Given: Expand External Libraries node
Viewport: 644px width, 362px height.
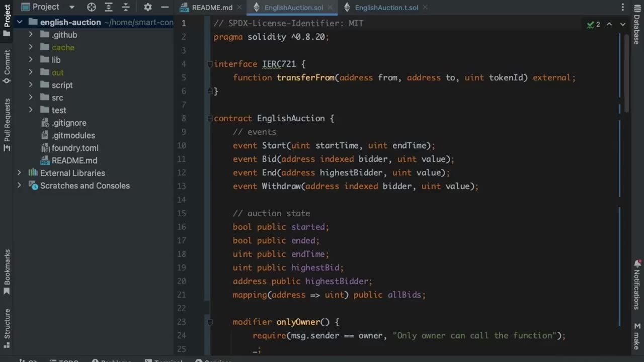Looking at the screenshot, I should [x=20, y=173].
